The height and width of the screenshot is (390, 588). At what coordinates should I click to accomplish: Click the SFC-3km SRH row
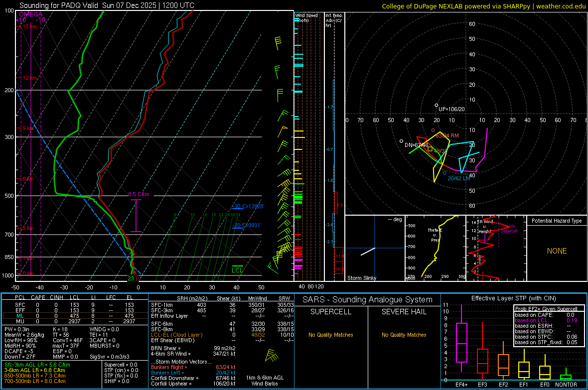[222, 310]
